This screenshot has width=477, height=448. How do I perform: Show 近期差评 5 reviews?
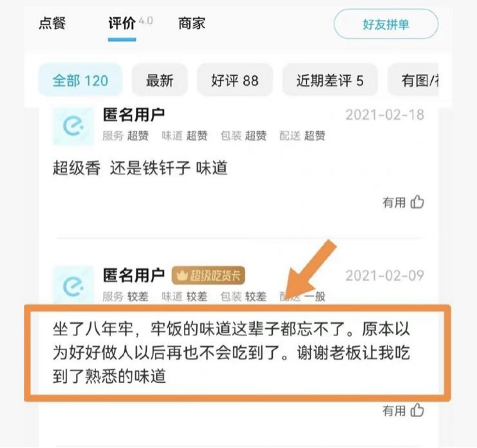(330, 80)
